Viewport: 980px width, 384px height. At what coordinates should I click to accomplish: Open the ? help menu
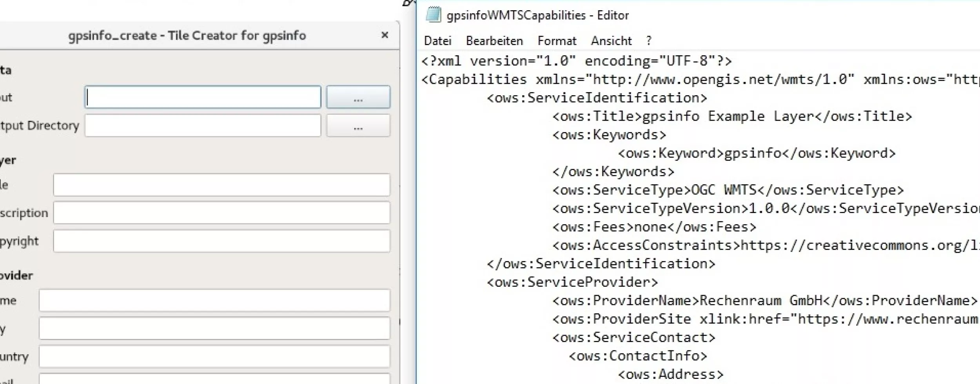[x=649, y=41]
